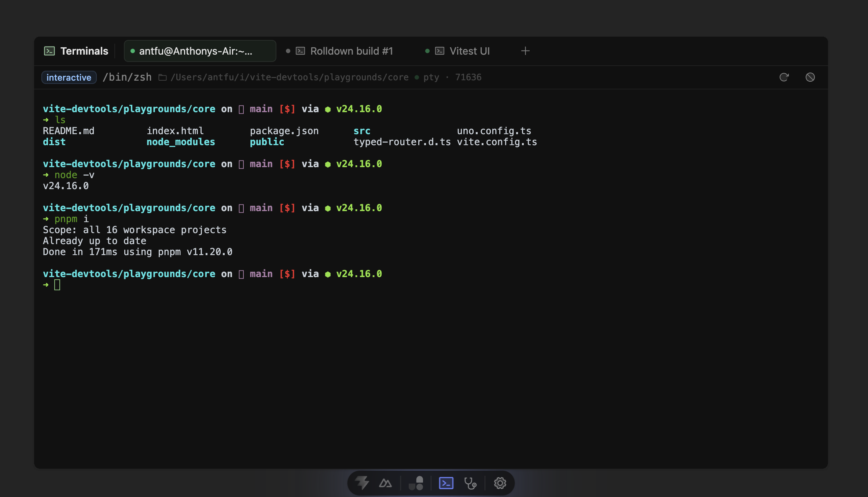Image resolution: width=868 pixels, height=497 pixels.
Task: Click the interactive mode badge
Action: 69,77
